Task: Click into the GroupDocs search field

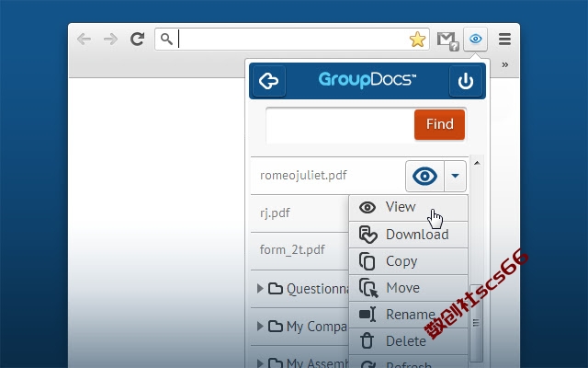Action: pos(340,125)
